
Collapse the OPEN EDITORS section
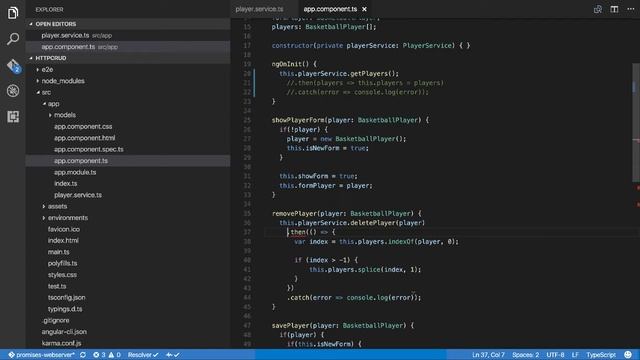(x=128, y=24)
